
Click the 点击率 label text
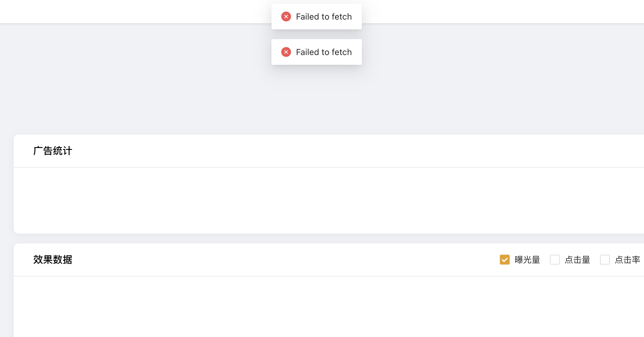point(627,260)
